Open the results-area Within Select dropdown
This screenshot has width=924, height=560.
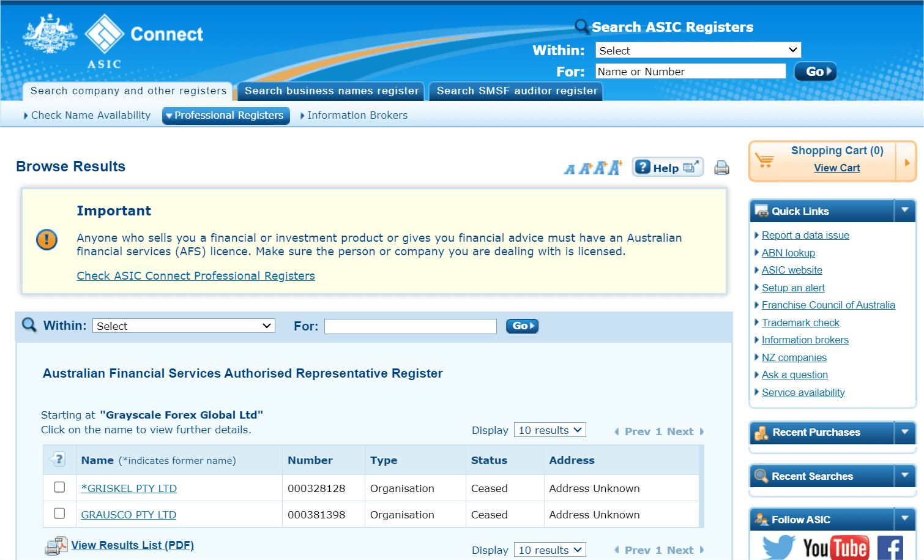click(x=184, y=326)
